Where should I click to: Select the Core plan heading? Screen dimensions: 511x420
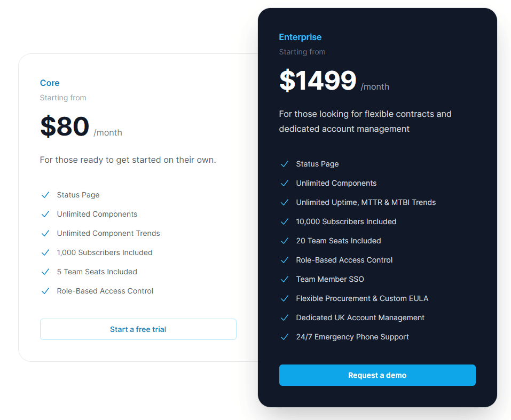point(50,83)
